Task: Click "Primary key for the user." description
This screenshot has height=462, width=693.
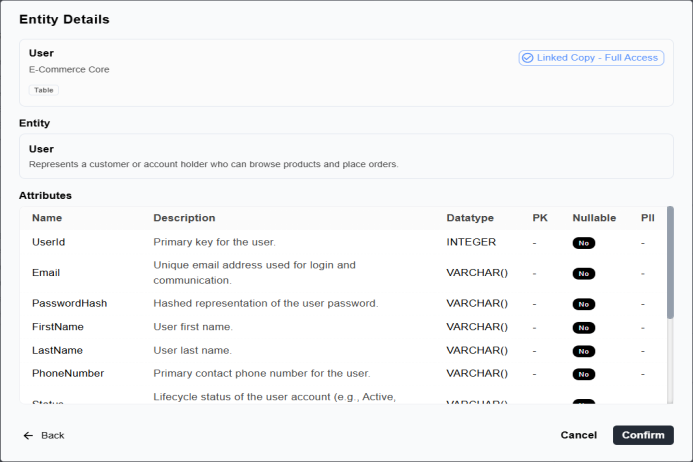Action: tap(214, 242)
